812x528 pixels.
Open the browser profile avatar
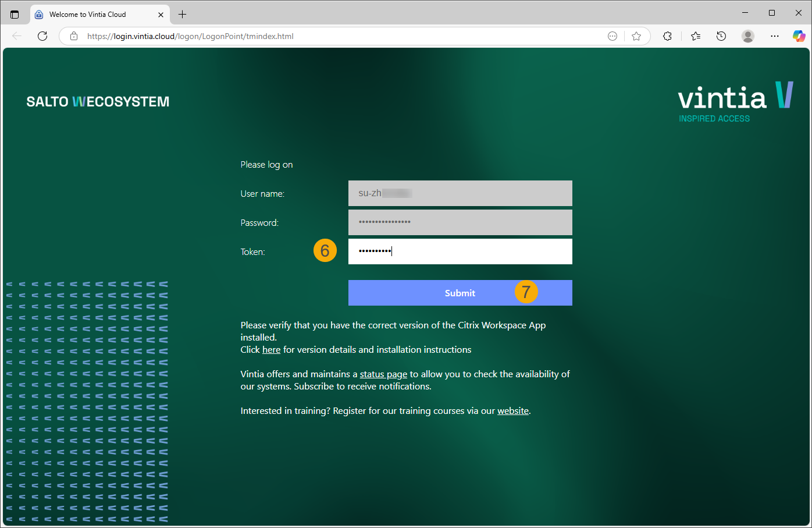click(748, 36)
